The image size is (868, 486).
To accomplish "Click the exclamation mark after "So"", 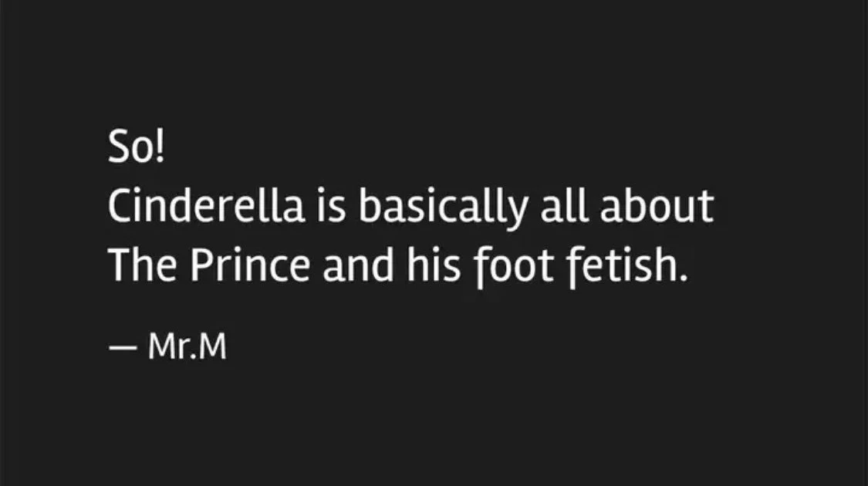I will click(160, 147).
